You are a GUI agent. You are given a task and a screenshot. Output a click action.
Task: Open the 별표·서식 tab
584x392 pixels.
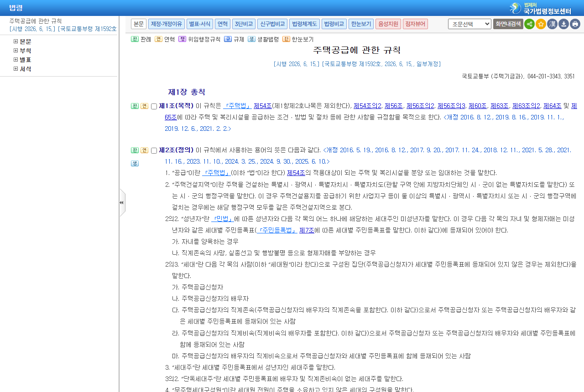tap(200, 24)
